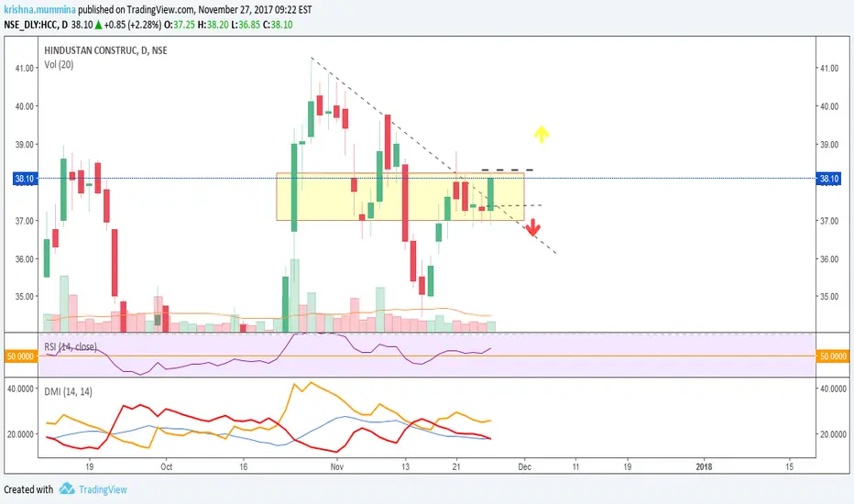Click the HINDUSTAN CONSTRUC, D, NSE chart title
854x504 pixels.
105,50
